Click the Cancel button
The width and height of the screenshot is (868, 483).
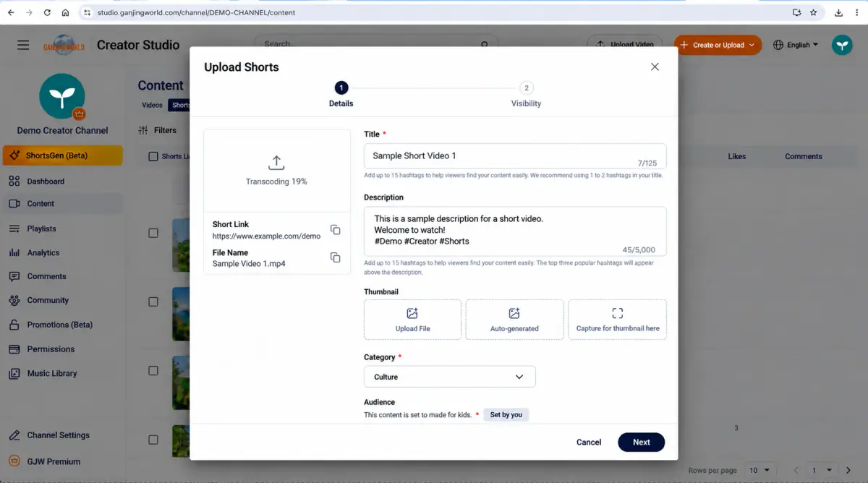588,442
